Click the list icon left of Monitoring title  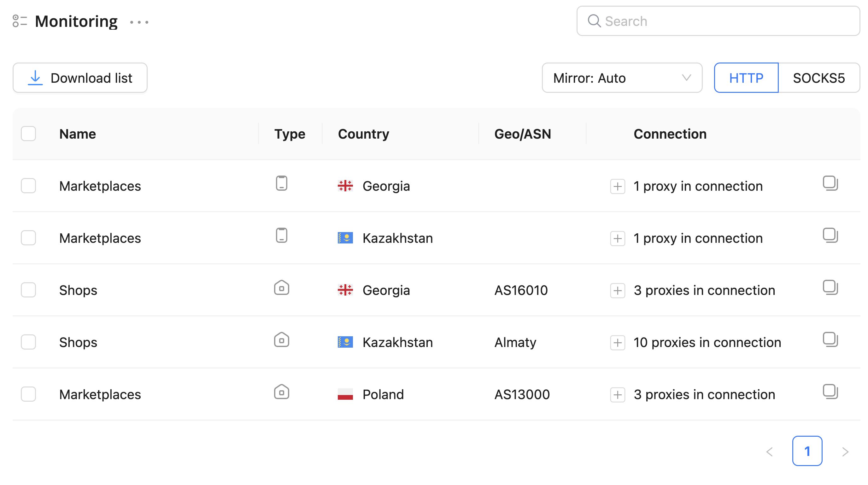point(20,21)
